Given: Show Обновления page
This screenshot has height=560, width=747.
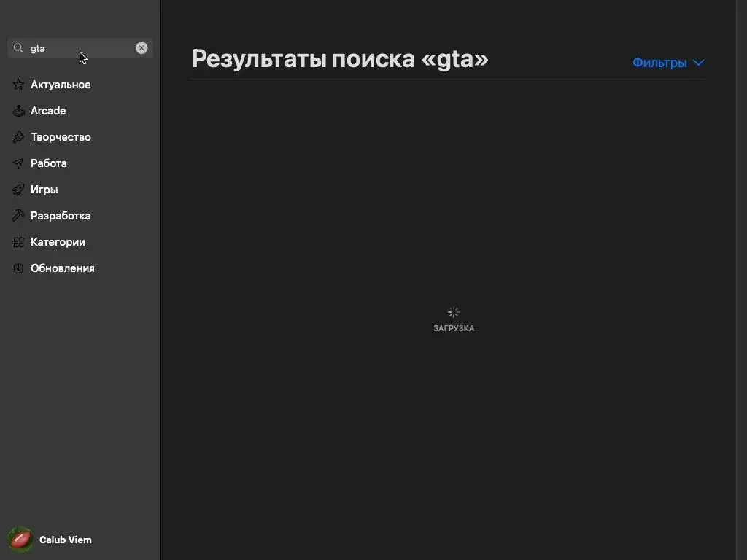Looking at the screenshot, I should tap(63, 268).
